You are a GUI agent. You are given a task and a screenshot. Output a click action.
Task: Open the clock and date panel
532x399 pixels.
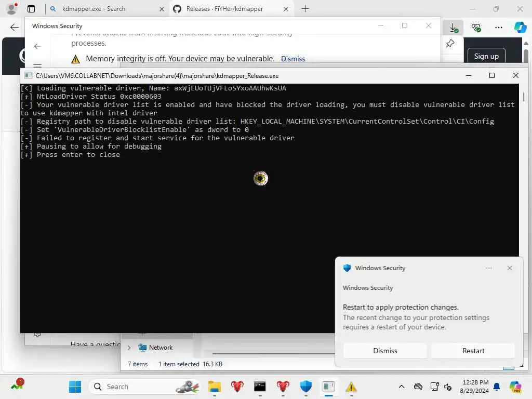pos(474,387)
